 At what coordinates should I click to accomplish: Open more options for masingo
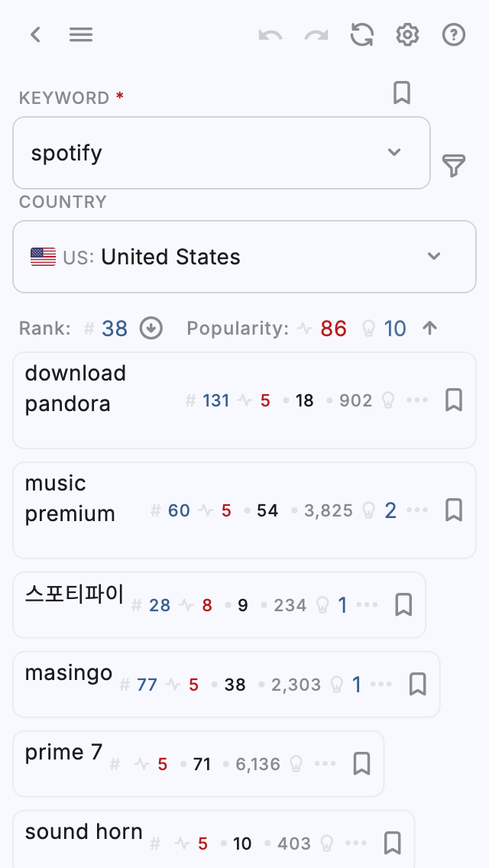[x=381, y=684]
